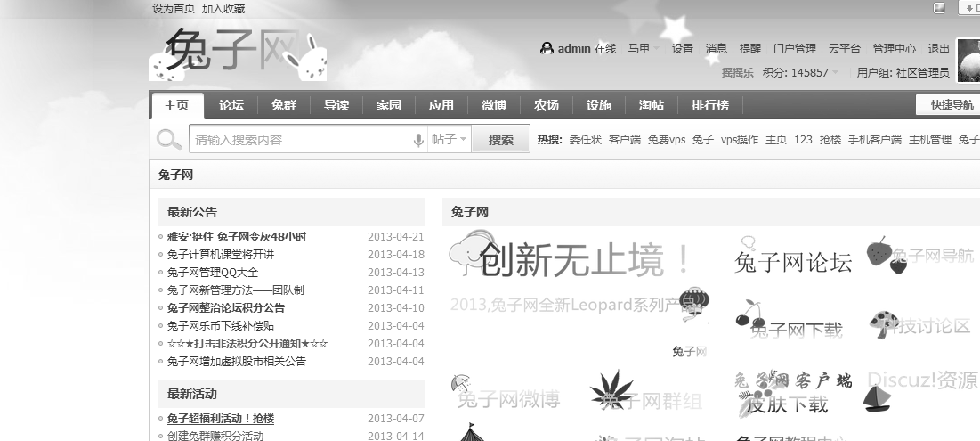Open announcement 打击非法积分公开通知
Screen dimensions: 980x441
click(x=247, y=343)
